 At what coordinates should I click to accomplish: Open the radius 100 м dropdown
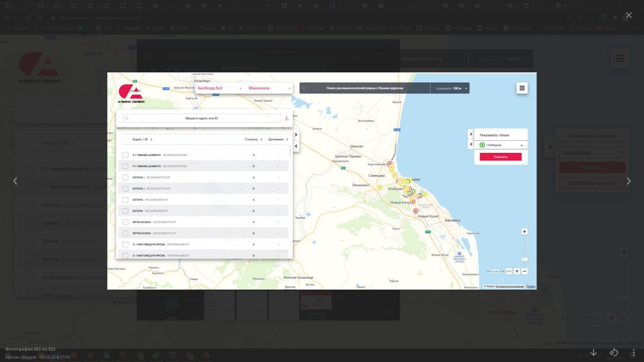pyautogui.click(x=450, y=88)
